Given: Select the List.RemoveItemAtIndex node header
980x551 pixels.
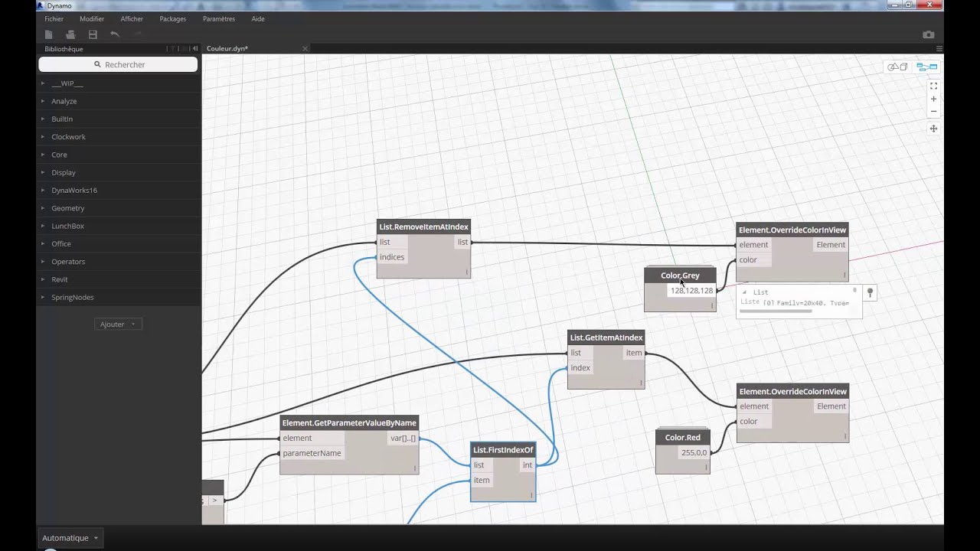Looking at the screenshot, I should pyautogui.click(x=423, y=227).
